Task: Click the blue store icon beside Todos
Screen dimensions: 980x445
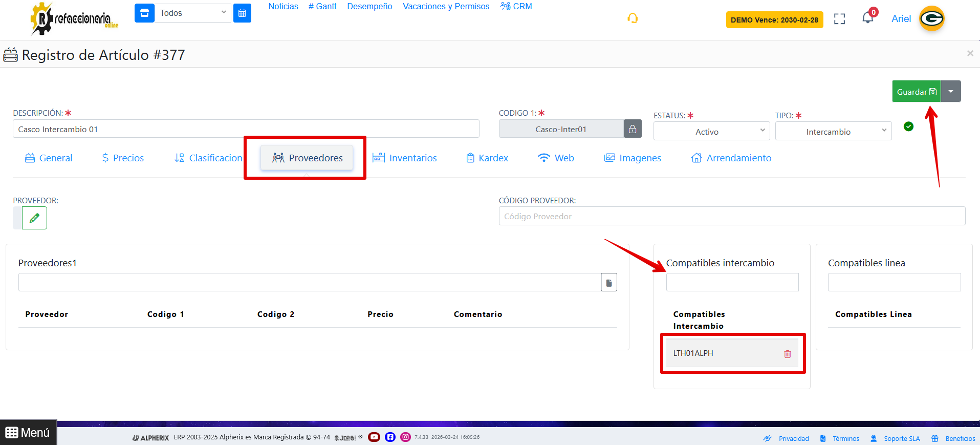Action: pos(144,13)
